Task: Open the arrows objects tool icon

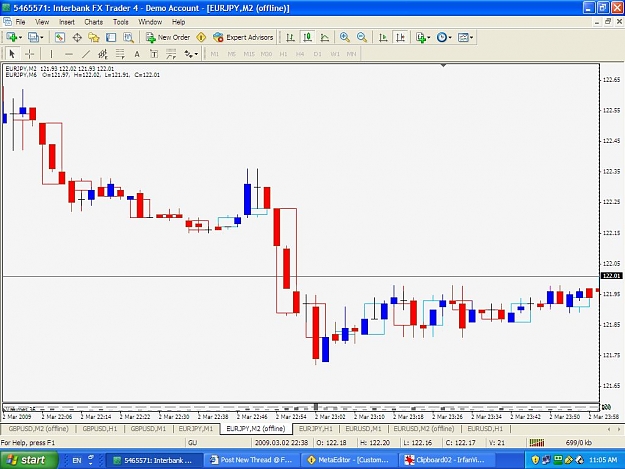Action: 188,54
